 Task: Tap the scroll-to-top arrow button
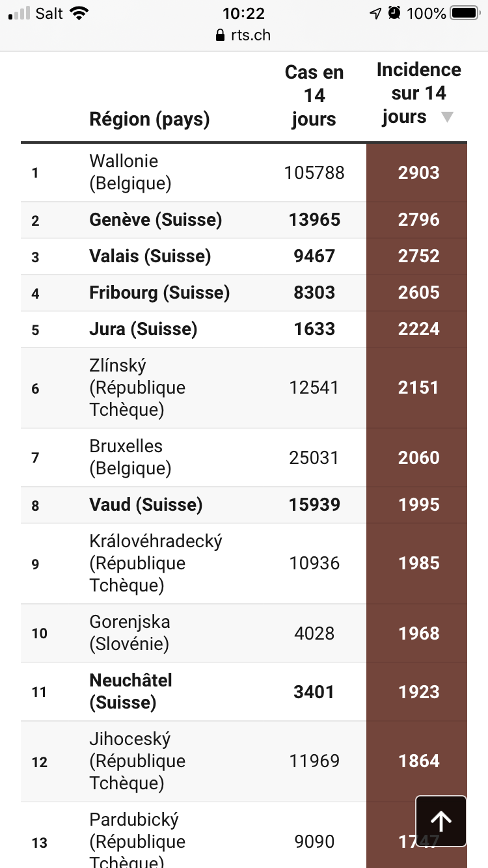click(x=441, y=821)
